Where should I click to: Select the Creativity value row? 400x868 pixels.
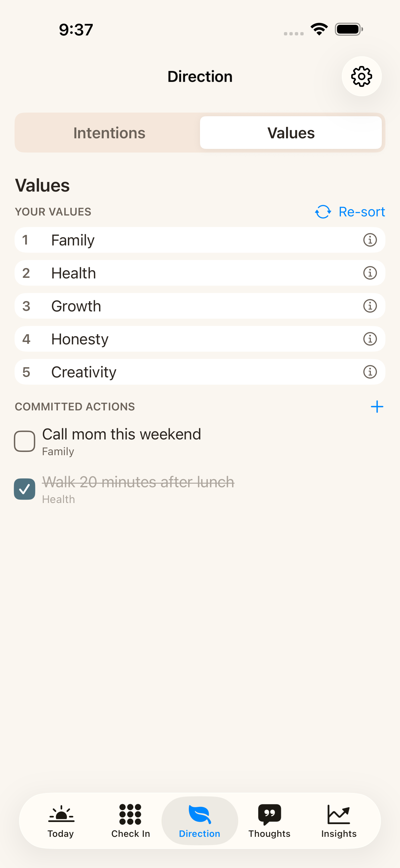[x=200, y=372]
